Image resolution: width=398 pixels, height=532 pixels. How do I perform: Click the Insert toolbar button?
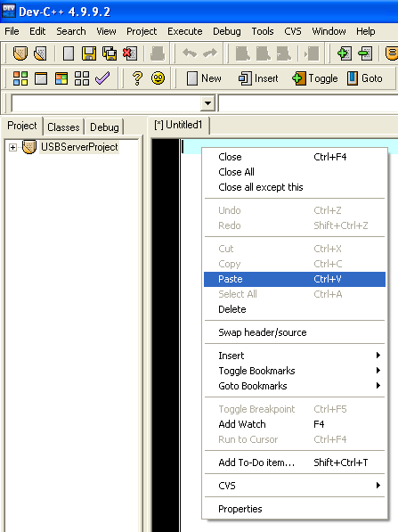[x=258, y=78]
